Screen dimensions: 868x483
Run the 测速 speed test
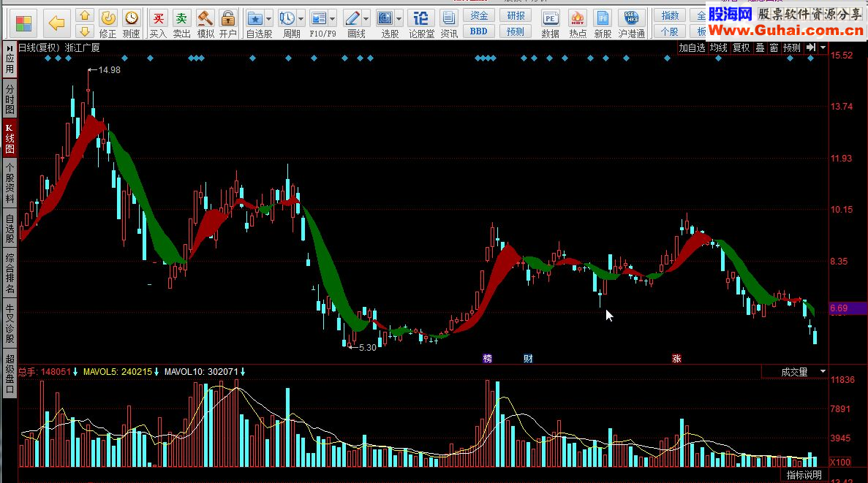pos(131,24)
